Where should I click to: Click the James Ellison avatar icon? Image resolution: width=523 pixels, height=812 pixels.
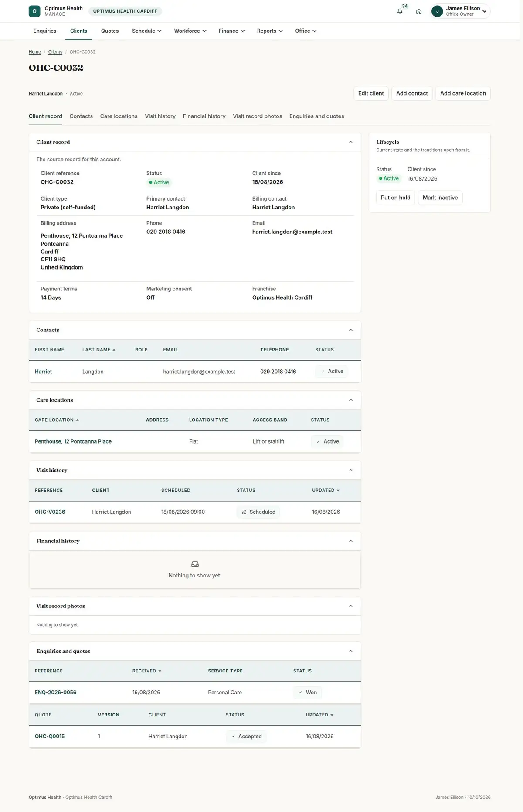point(437,11)
